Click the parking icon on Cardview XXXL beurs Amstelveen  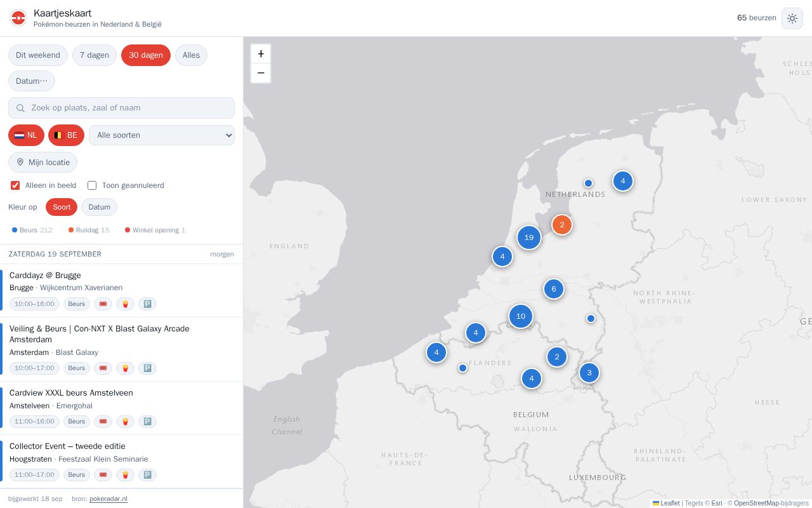click(x=147, y=422)
